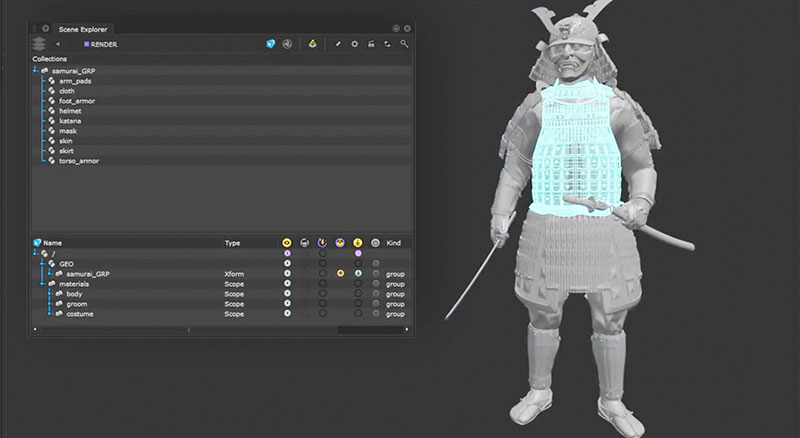800x438 pixels.
Task: Click the purple swatch in the root row
Action: [358, 253]
